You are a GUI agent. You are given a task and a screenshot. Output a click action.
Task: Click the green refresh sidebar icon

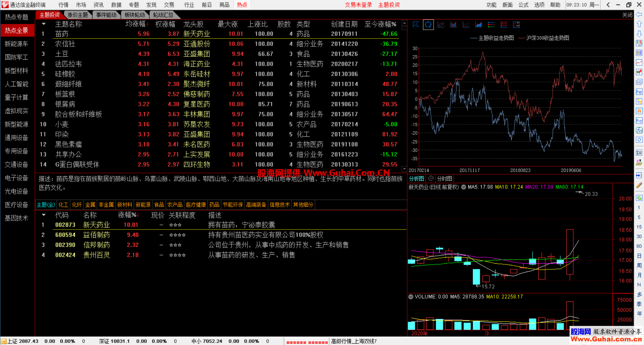pyautogui.click(x=639, y=198)
